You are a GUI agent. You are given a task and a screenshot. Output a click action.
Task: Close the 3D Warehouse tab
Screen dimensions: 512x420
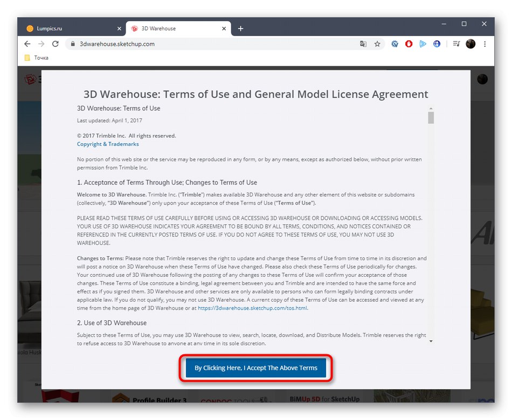pos(224,29)
